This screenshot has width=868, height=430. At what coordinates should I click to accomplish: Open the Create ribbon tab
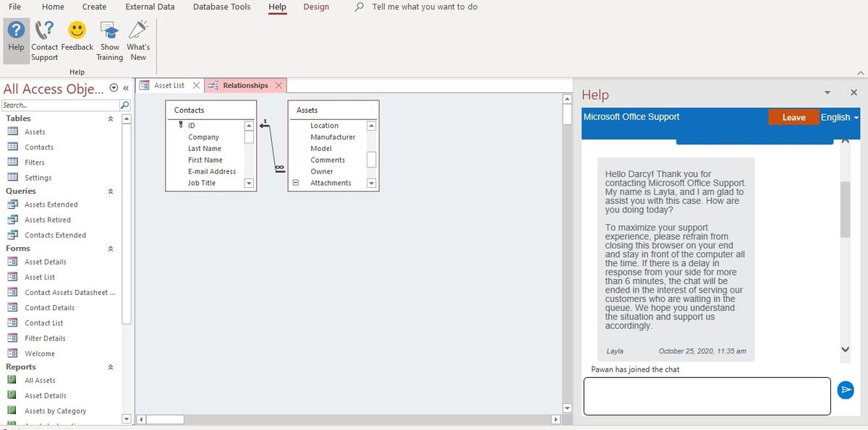(x=94, y=7)
